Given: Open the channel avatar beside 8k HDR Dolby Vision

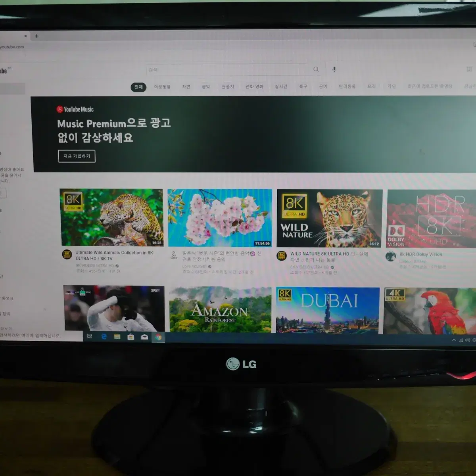Looking at the screenshot, I should click(391, 257).
